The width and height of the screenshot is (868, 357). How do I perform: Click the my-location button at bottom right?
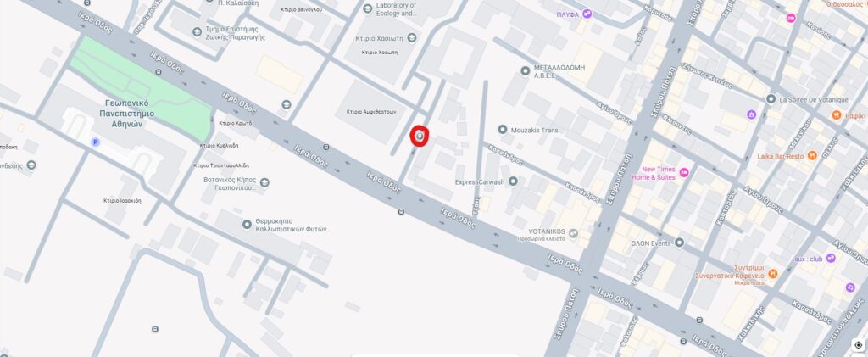pyautogui.click(x=858, y=345)
